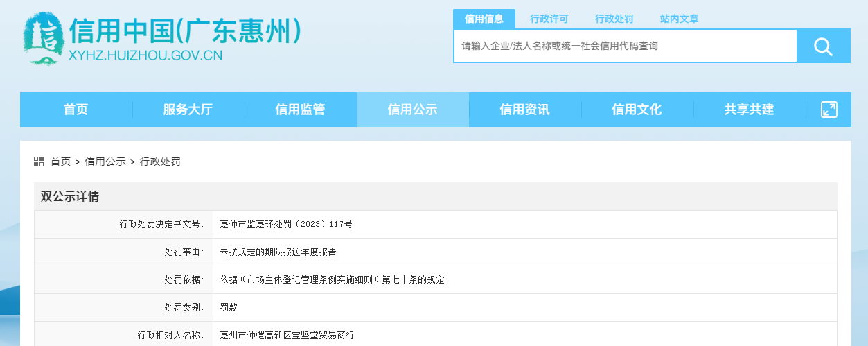868x346 pixels.
Task: Open the 共享共建 navigation menu
Action: click(749, 110)
